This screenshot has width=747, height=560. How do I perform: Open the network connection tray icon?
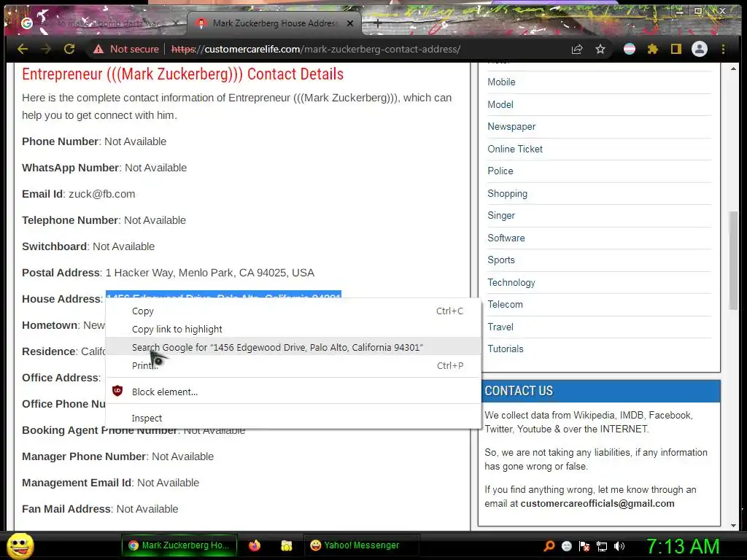coord(602,546)
